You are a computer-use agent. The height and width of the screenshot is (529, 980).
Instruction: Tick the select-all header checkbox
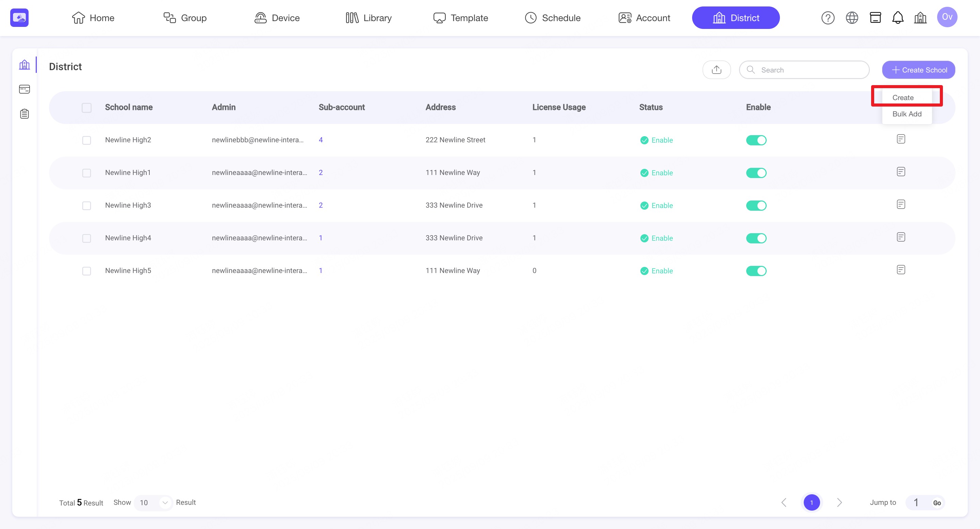[x=86, y=108]
